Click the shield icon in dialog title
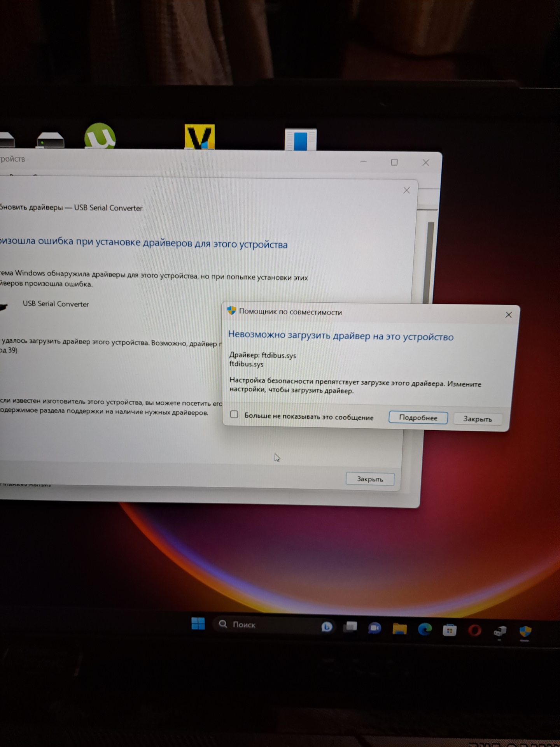This screenshot has height=747, width=560. tap(231, 310)
